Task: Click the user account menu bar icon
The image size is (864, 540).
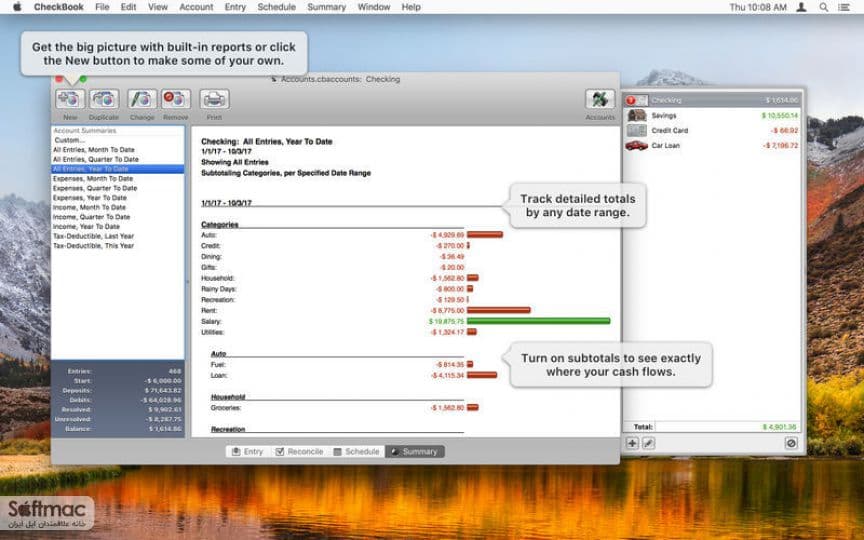Action: coord(802,7)
